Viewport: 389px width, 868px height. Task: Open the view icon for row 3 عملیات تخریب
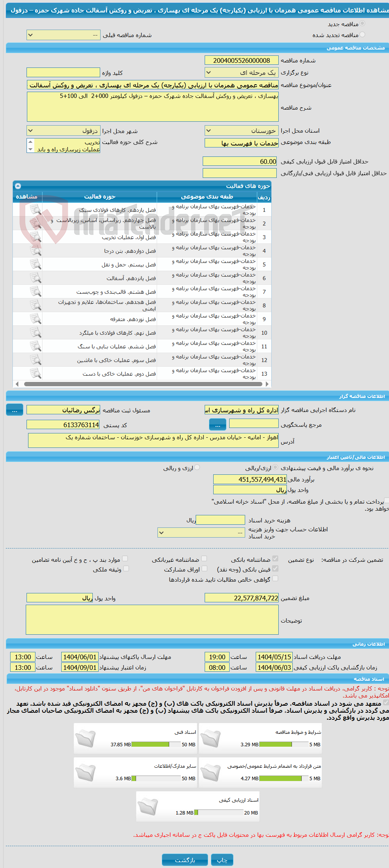click(35, 237)
